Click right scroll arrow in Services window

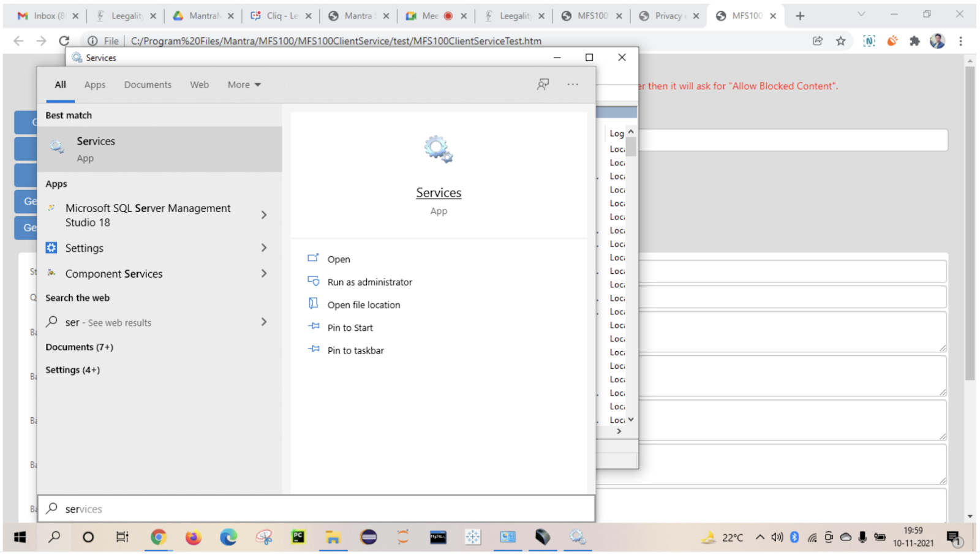tap(619, 431)
